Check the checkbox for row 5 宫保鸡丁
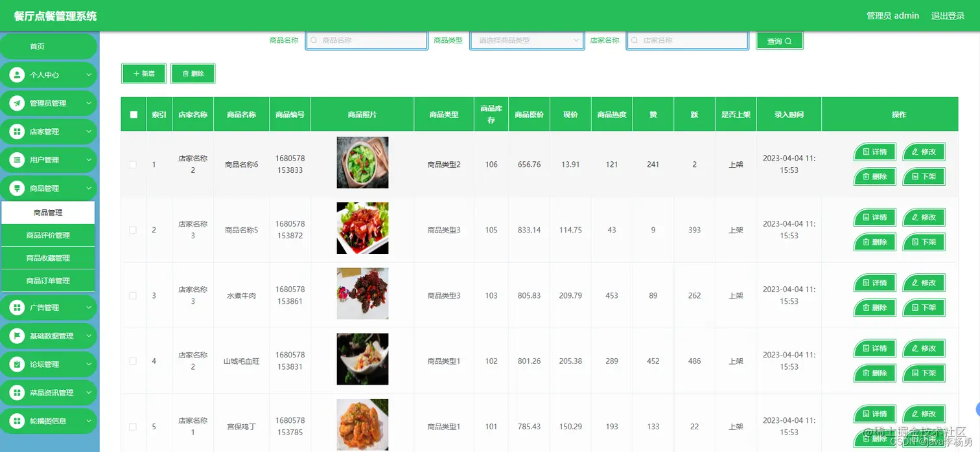This screenshot has height=452, width=980. click(x=133, y=427)
